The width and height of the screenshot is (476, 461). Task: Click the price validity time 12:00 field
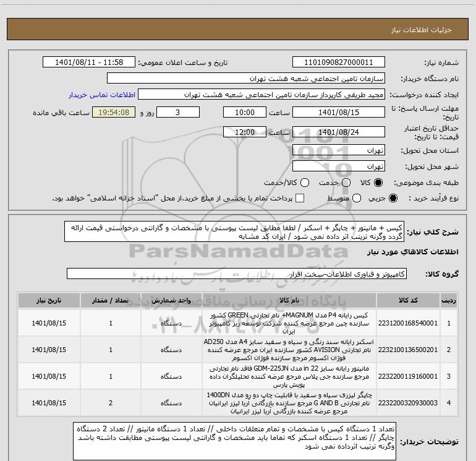[x=245, y=132]
